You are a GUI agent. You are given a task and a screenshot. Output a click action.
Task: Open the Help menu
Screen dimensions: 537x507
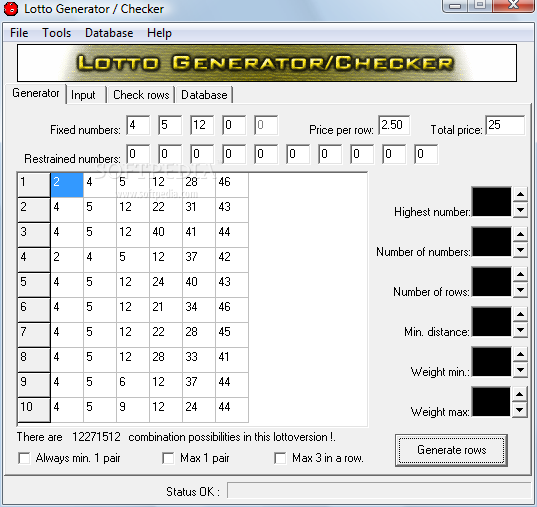(x=159, y=33)
